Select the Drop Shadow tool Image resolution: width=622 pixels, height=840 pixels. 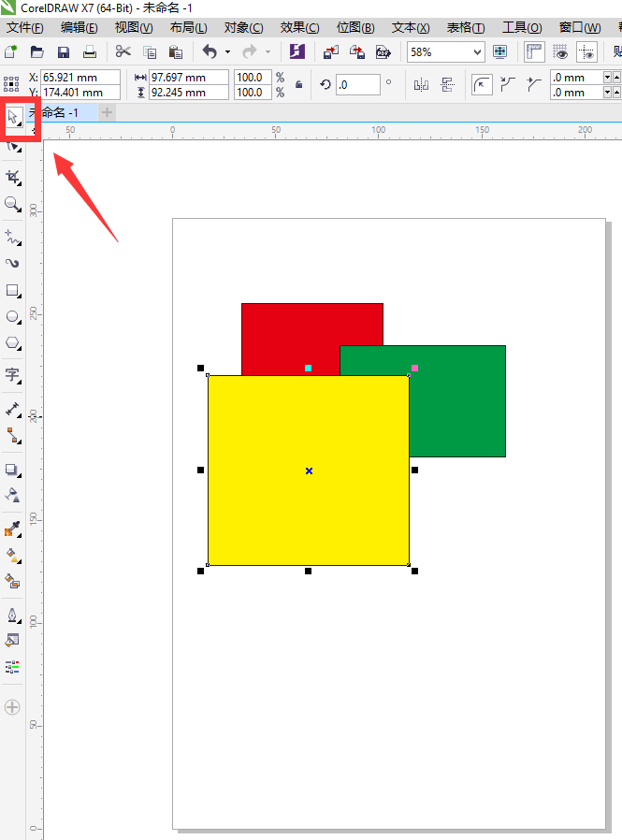point(13,471)
